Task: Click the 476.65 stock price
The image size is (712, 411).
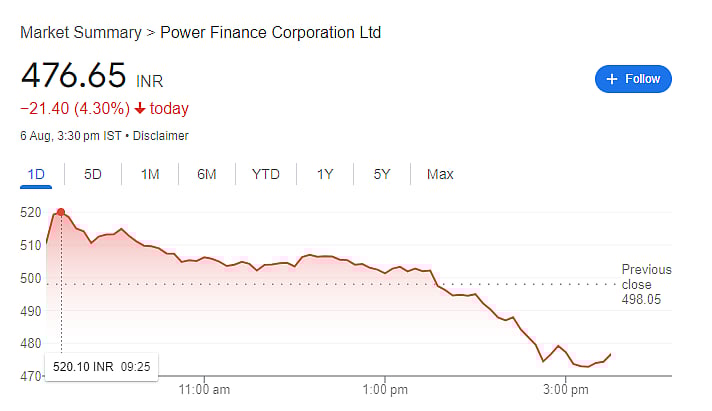Action: tap(73, 76)
